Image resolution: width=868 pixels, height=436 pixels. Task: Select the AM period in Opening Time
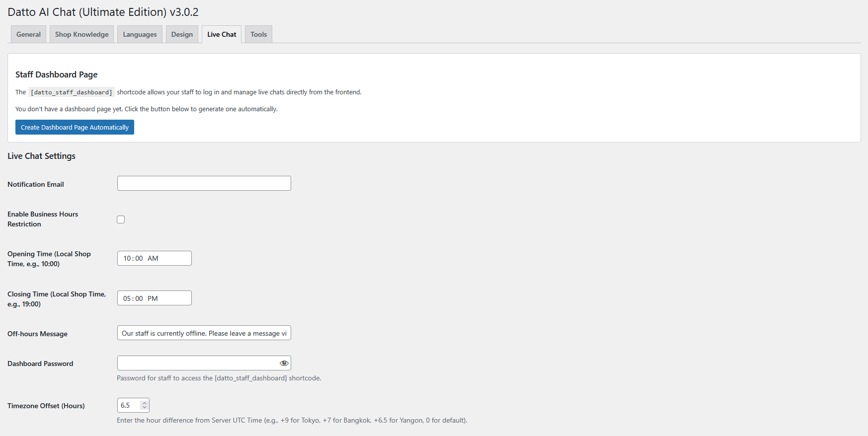[153, 258]
